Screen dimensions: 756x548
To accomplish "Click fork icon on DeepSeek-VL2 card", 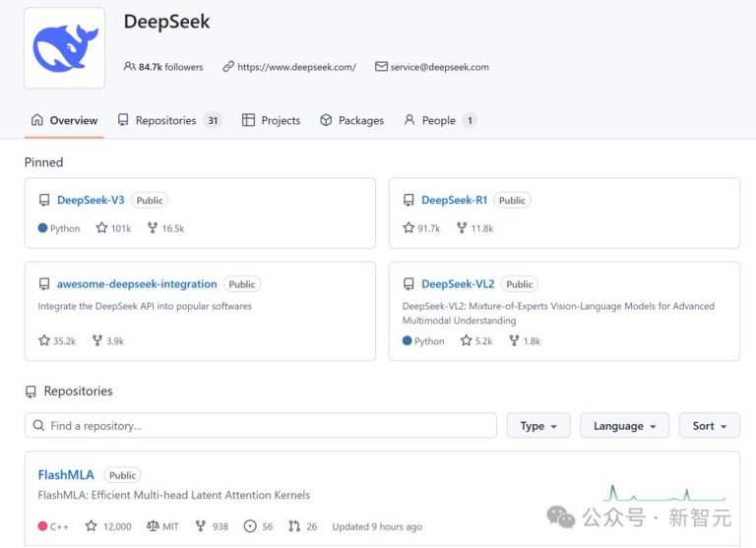I will click(x=514, y=340).
